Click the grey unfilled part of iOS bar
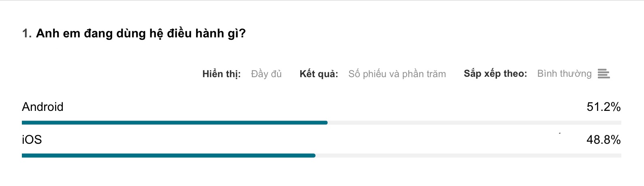This screenshot has height=186, width=644. pyautogui.click(x=468, y=156)
